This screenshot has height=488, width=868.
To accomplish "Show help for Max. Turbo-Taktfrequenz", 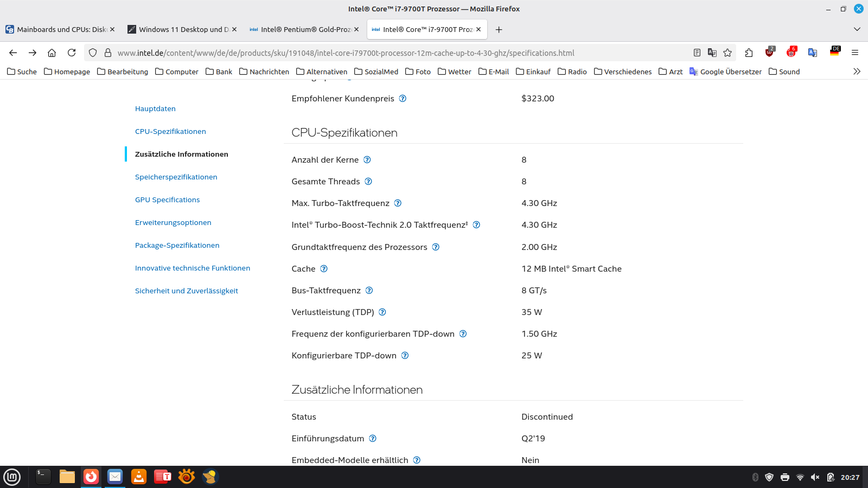I will pyautogui.click(x=398, y=203).
